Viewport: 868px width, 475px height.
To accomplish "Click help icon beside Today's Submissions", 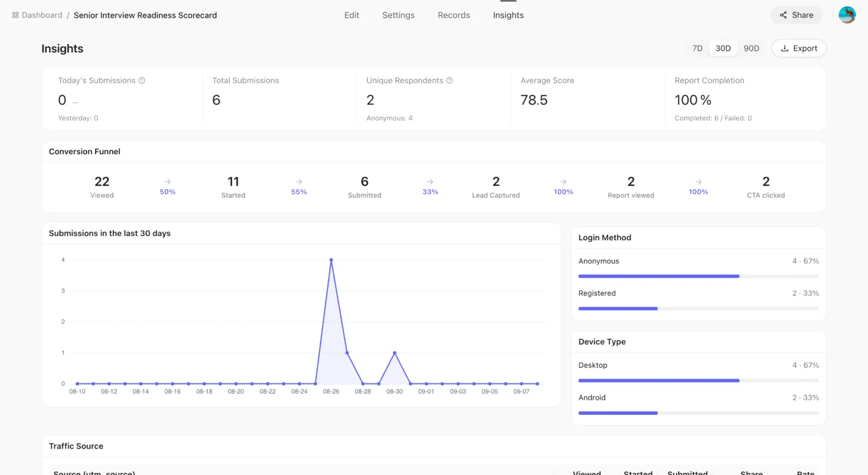I will coord(142,80).
